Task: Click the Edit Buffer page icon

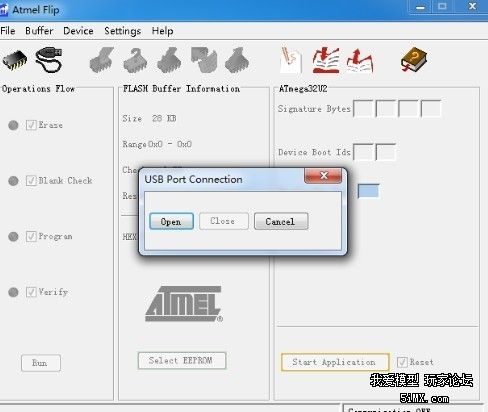Action: [x=291, y=60]
